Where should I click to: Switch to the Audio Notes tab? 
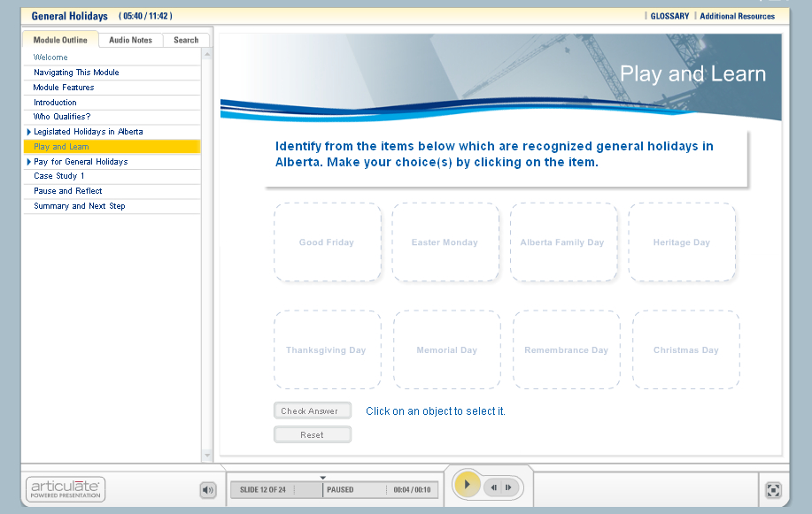[x=130, y=40]
